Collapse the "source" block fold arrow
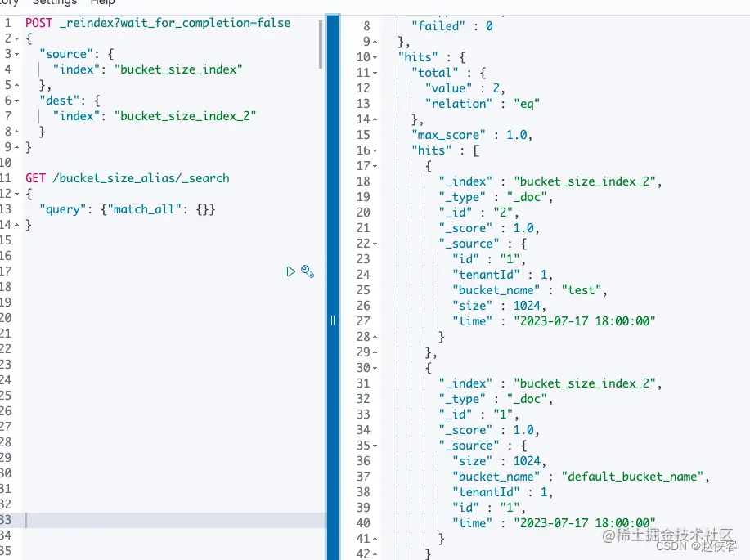 point(16,55)
